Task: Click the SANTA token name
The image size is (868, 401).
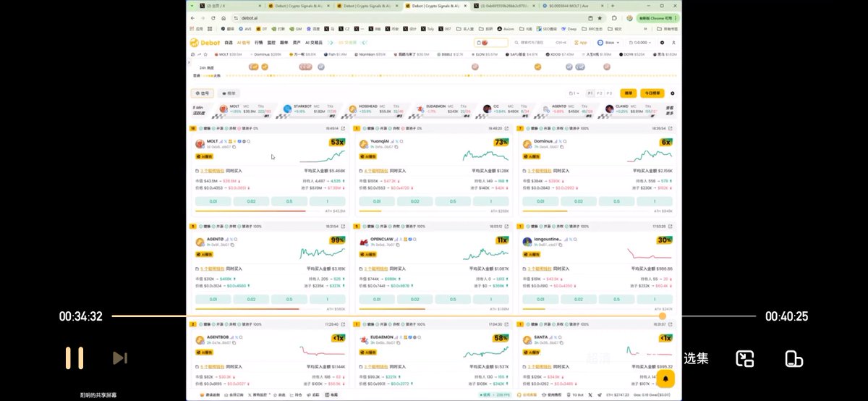Action: click(x=542, y=337)
